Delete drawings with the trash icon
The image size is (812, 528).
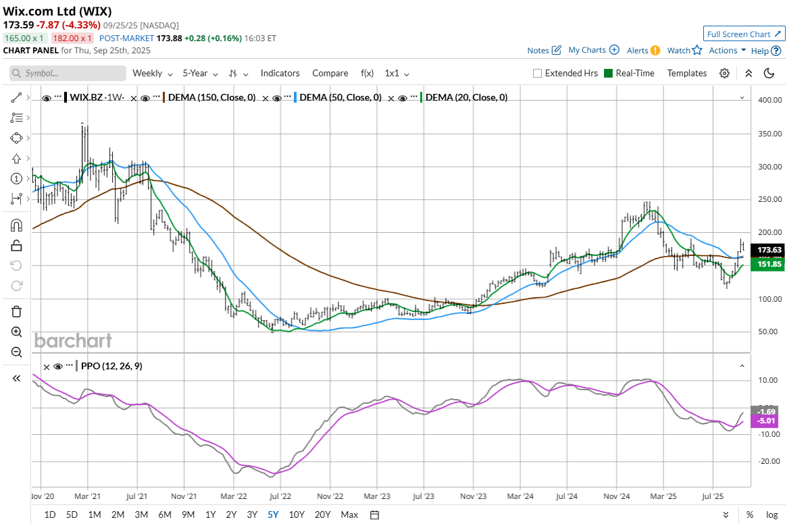(16, 311)
